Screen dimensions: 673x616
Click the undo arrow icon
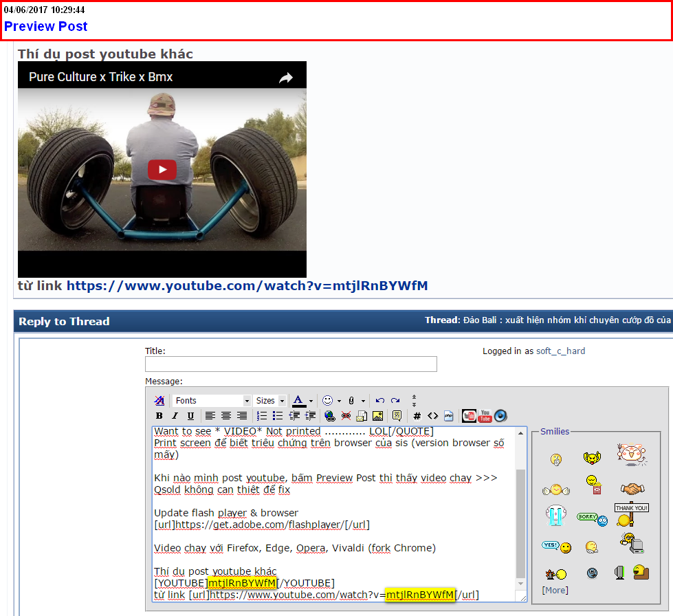click(379, 401)
